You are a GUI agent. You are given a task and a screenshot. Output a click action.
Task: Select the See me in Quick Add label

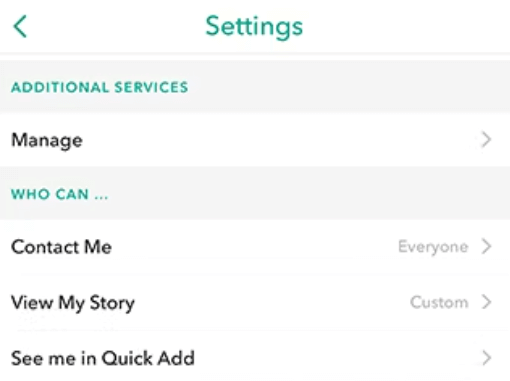103,358
